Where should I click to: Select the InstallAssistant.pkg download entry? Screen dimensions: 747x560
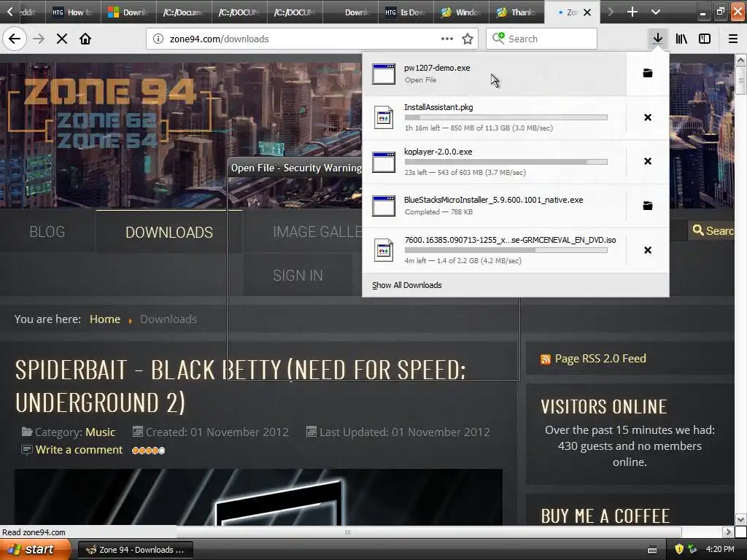[x=495, y=117]
